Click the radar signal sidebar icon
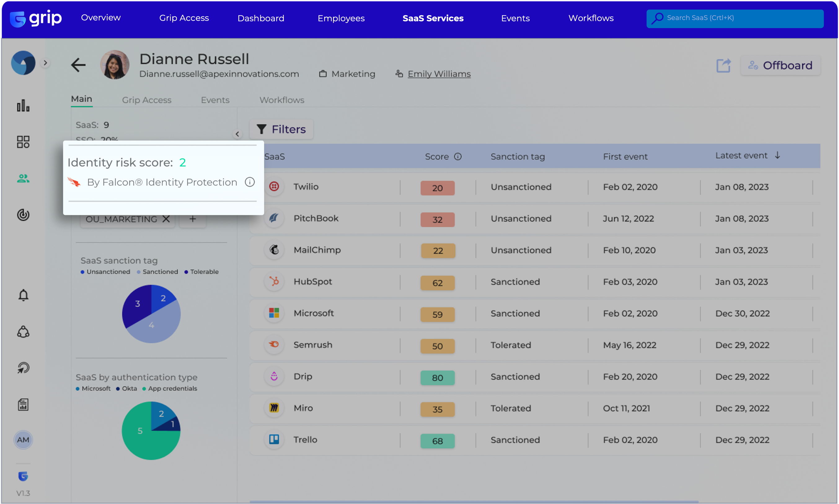The height and width of the screenshot is (504, 839). (23, 368)
